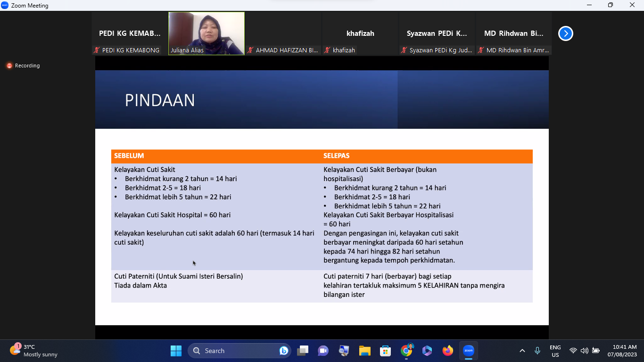The height and width of the screenshot is (362, 644).
Task: Open Google Chrome from the taskbar
Action: click(x=406, y=351)
